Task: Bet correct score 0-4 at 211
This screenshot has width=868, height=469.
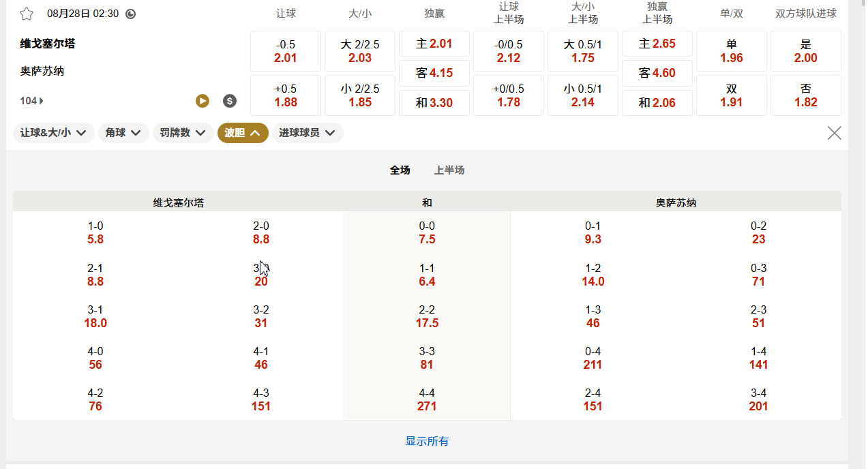Action: (x=593, y=358)
